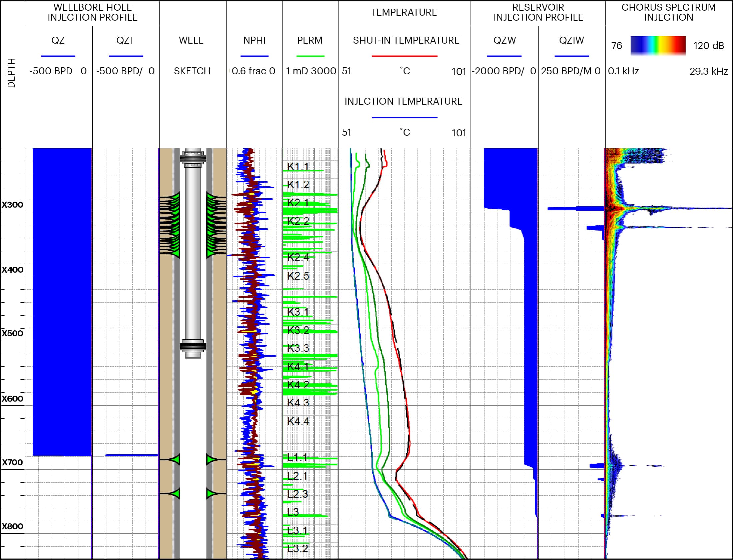The width and height of the screenshot is (733, 560).
Task: Click the K4.2 zone label
Action: coord(298,384)
